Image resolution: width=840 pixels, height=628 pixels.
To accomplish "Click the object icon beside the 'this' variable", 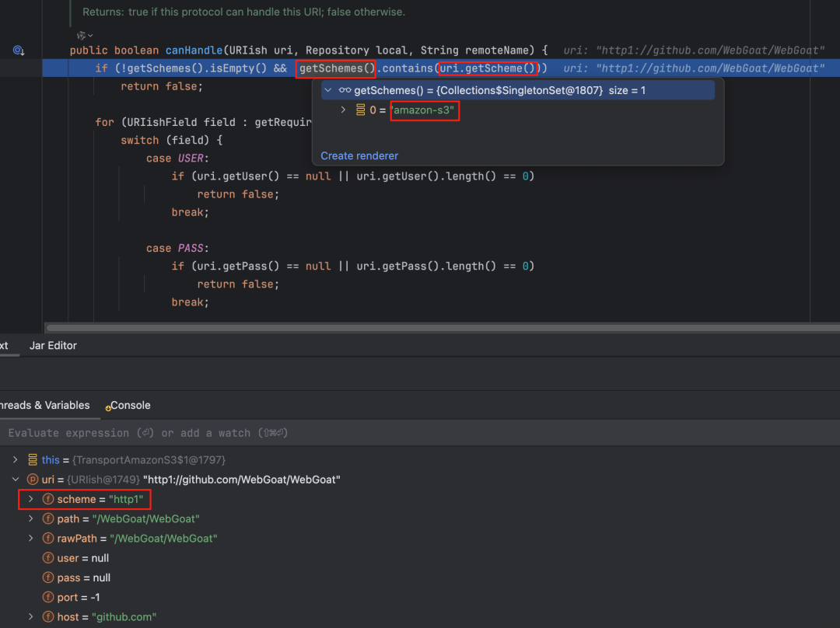I will click(33, 459).
